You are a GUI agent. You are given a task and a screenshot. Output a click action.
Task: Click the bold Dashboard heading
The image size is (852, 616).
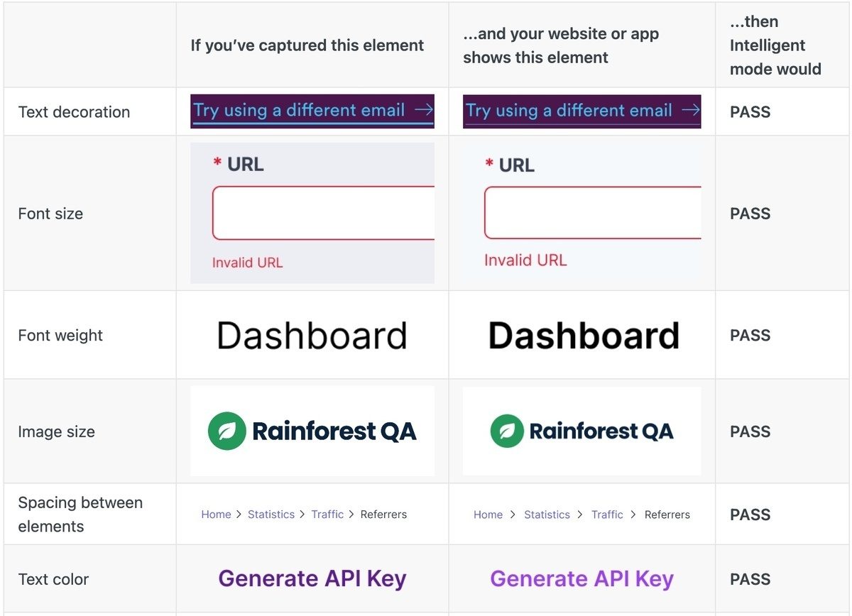coord(584,335)
